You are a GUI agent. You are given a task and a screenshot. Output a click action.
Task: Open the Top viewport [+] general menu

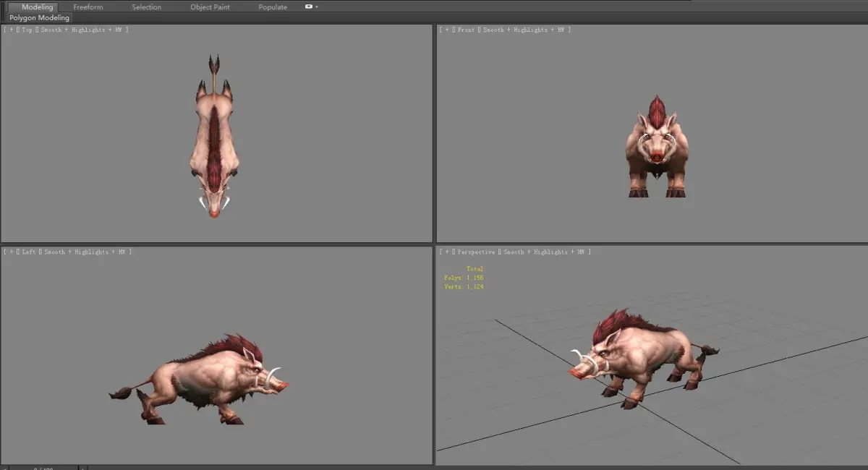click(x=10, y=30)
